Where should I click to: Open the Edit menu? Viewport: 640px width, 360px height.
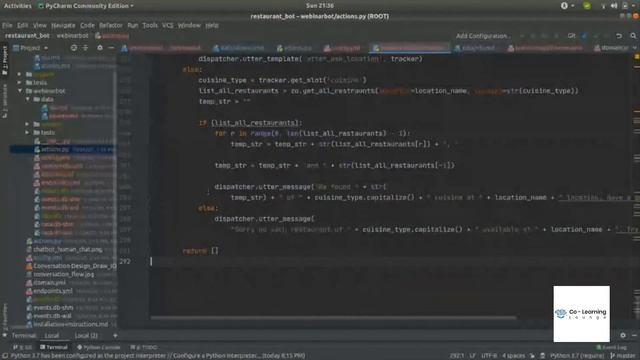(x=22, y=25)
